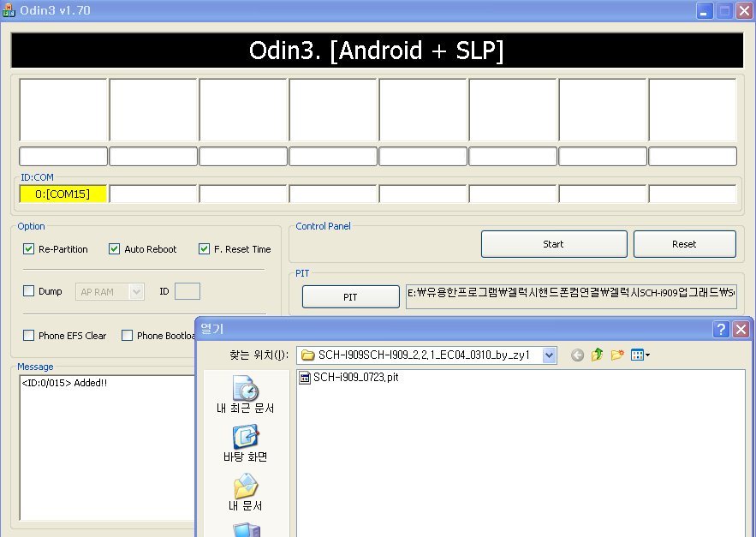Click the first progress bar slot
This screenshot has width=756, height=537.
63,157
